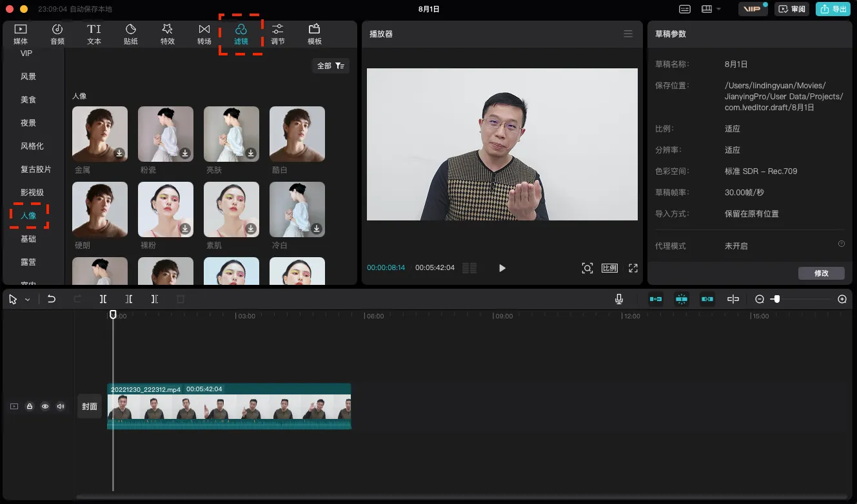The width and height of the screenshot is (857, 504).
Task: Play the video preview
Action: [502, 268]
